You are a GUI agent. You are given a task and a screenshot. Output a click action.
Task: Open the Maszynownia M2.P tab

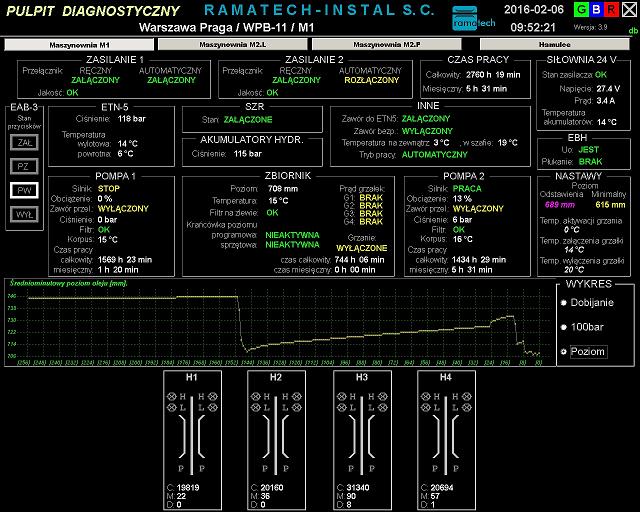tap(387, 44)
